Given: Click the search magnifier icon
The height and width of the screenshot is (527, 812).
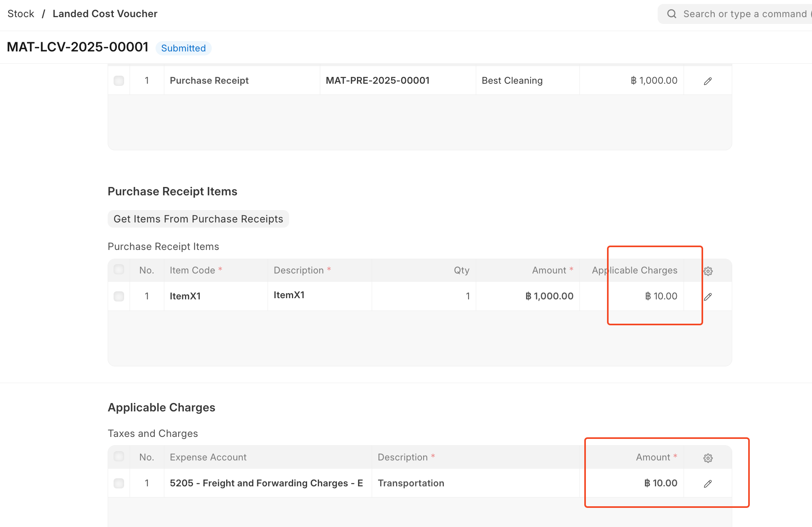Looking at the screenshot, I should (x=672, y=14).
